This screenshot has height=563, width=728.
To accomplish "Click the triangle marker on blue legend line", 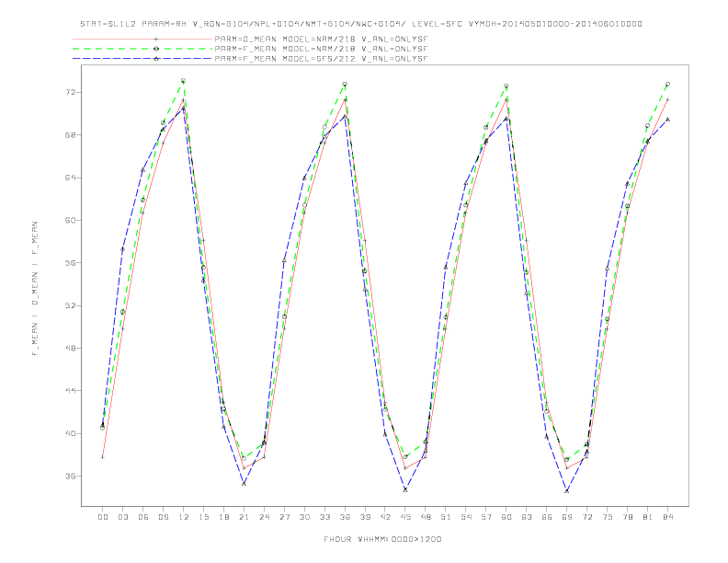I will (156, 59).
